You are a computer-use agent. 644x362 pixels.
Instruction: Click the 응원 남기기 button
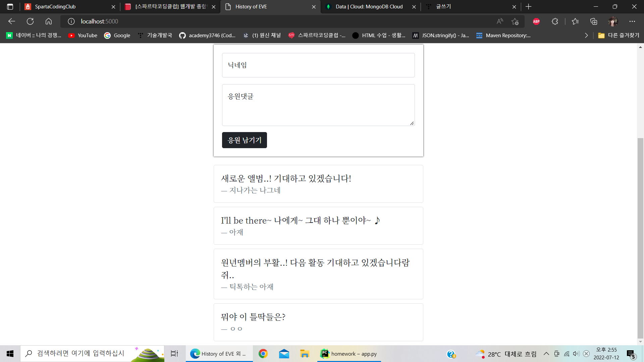pyautogui.click(x=244, y=140)
